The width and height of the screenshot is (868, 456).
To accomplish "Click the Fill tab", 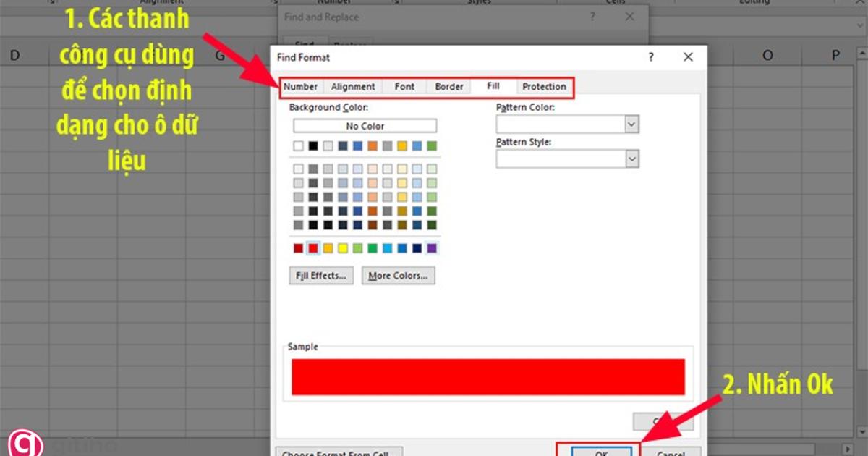I will coord(493,86).
